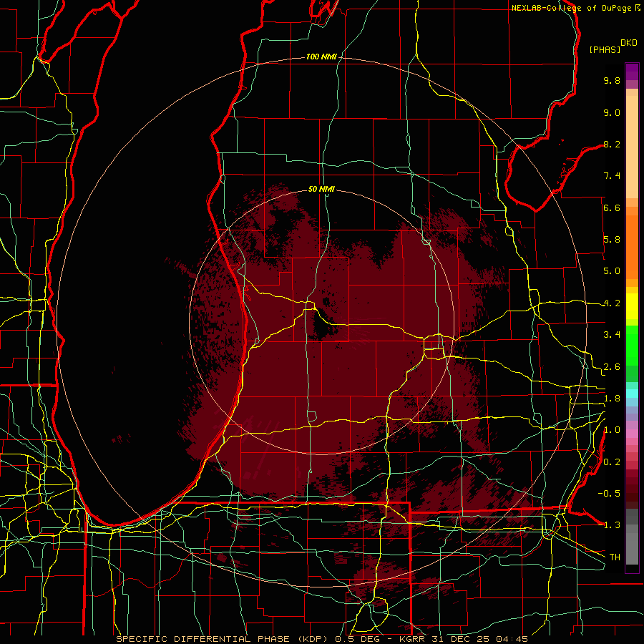
Task: Click the 50 NMI range ring label
Action: tap(321, 189)
